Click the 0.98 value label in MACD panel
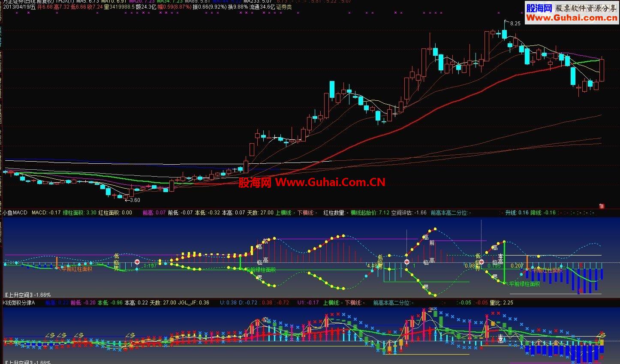The image size is (620, 364). (x=470, y=266)
